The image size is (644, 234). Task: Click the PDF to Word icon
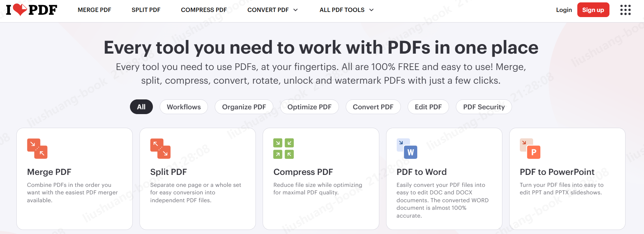tap(407, 149)
